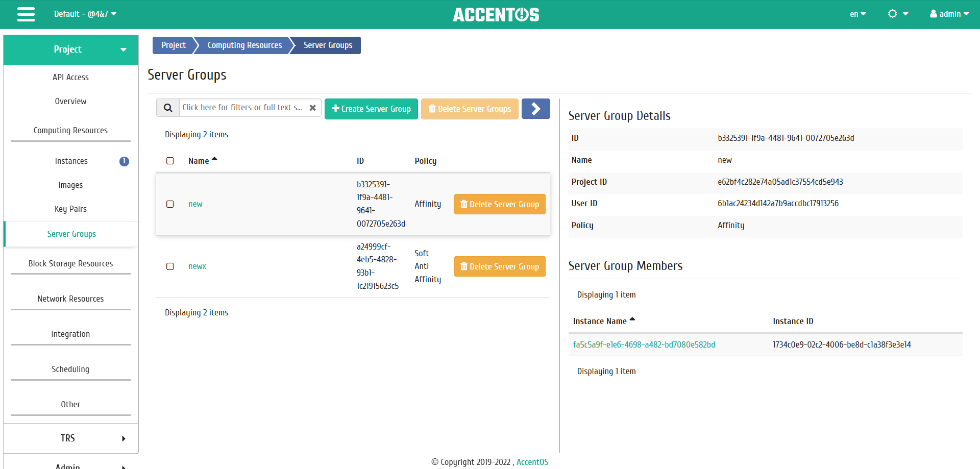The image size is (980, 469).
Task: Select User ID value 6b1ac242…
Action: click(x=778, y=203)
